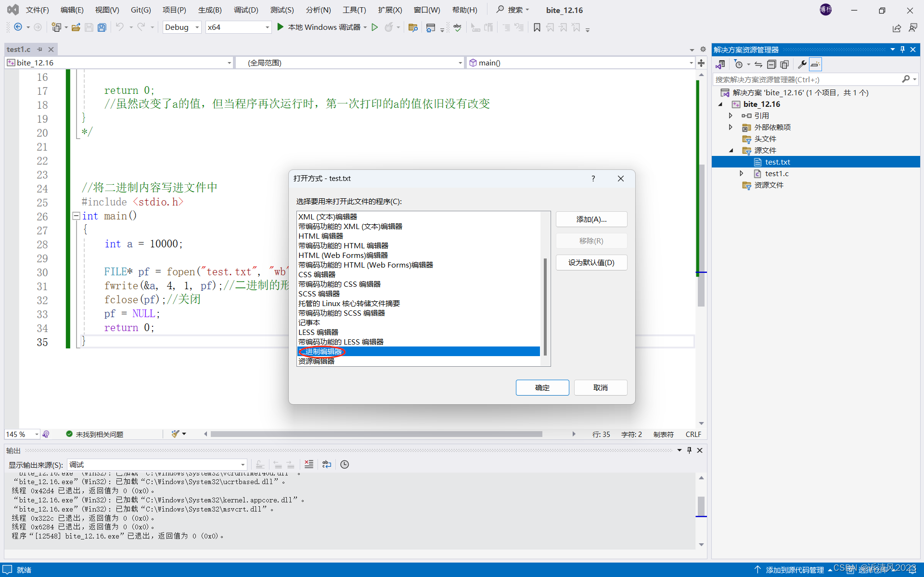The width and height of the screenshot is (924, 577).
Task: Toggle word wrap in the output panel
Action: click(x=327, y=464)
